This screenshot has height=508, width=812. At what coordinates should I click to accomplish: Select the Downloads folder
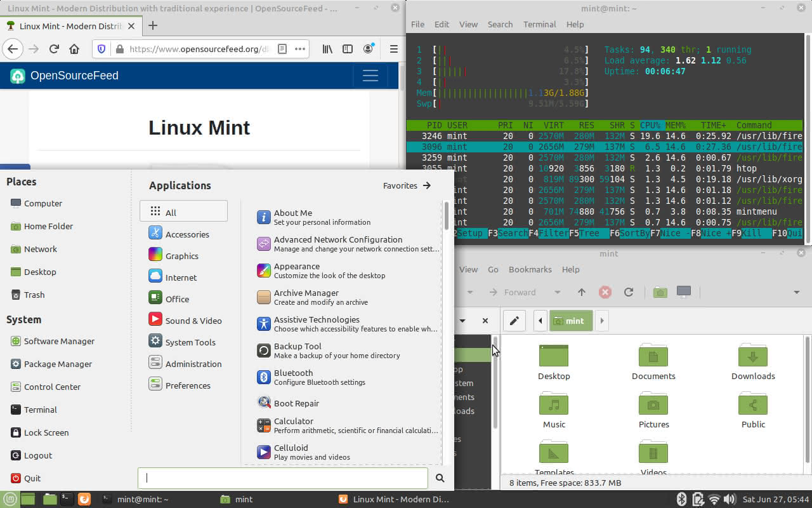[753, 361]
